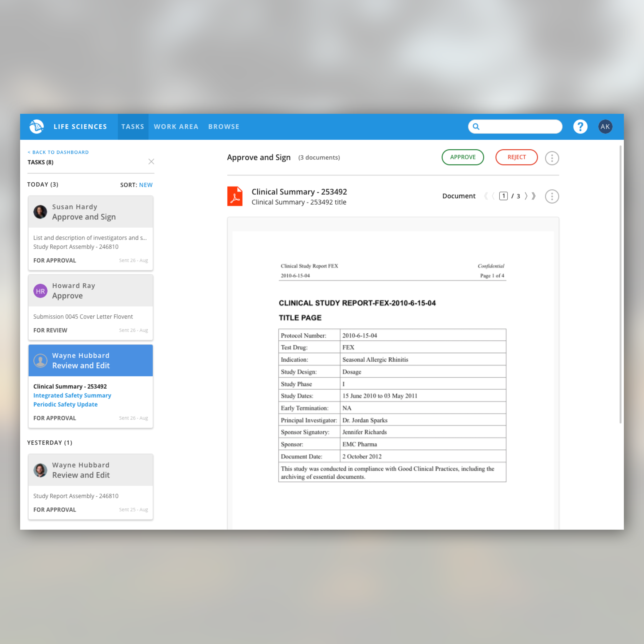Open the Browse tab

[x=224, y=127]
